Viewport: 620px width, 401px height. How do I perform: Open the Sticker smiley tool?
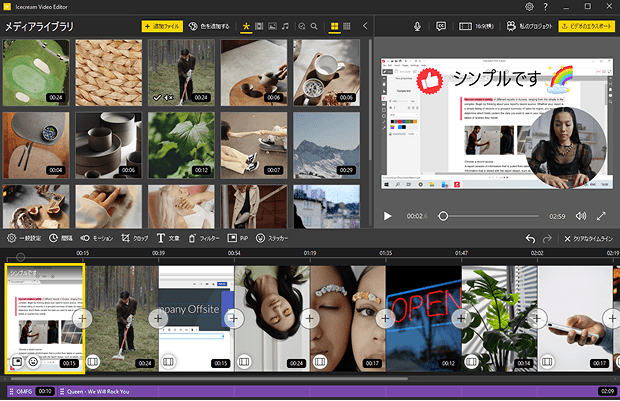[272, 238]
